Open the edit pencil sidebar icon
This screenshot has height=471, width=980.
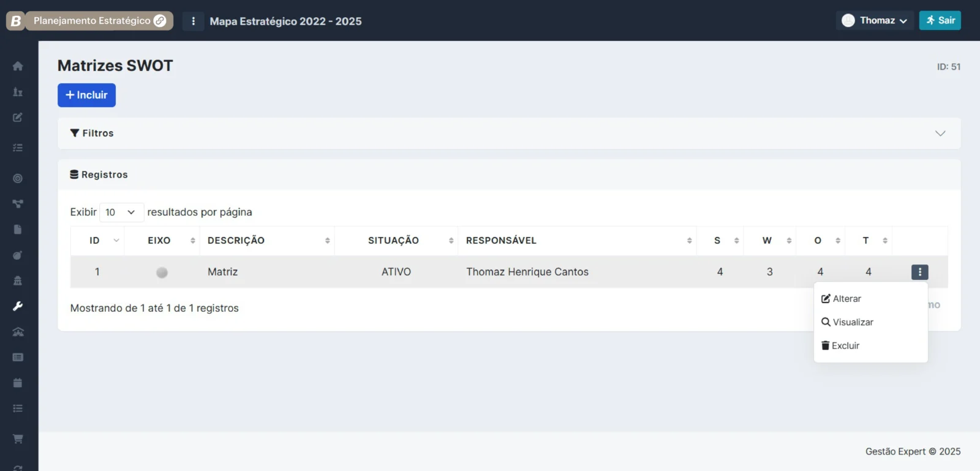18,117
